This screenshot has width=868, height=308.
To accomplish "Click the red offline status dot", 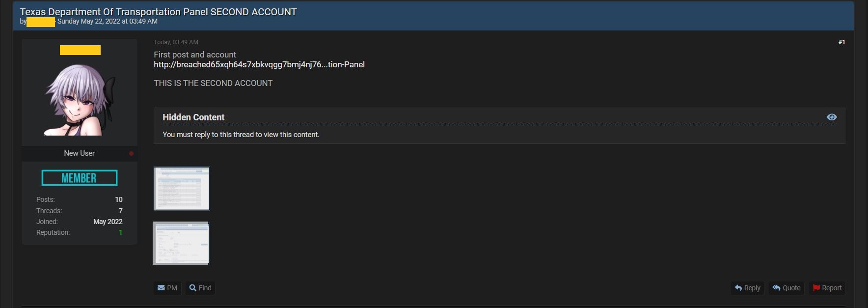I will pyautogui.click(x=131, y=153).
